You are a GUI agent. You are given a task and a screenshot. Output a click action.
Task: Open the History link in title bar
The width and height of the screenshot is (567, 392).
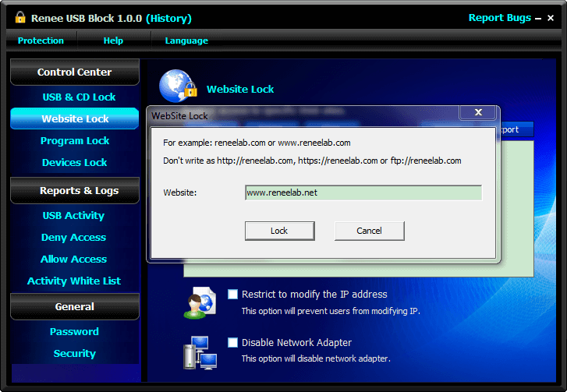pyautogui.click(x=168, y=18)
